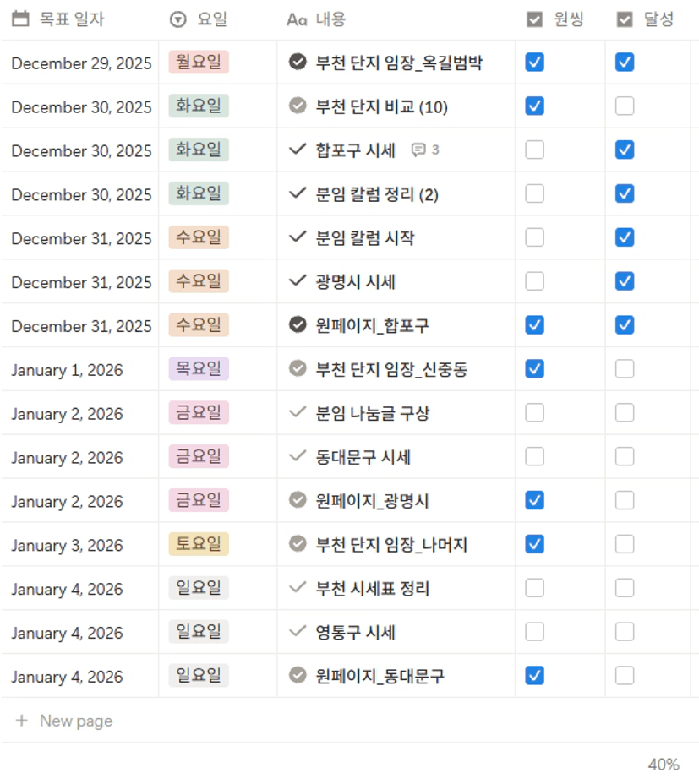Click the 40% completion summary
Image resolution: width=699 pixels, height=784 pixels.
663,765
